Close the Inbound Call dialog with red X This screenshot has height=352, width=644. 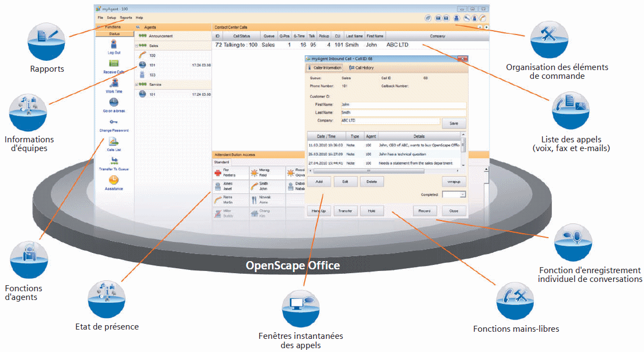(x=463, y=59)
